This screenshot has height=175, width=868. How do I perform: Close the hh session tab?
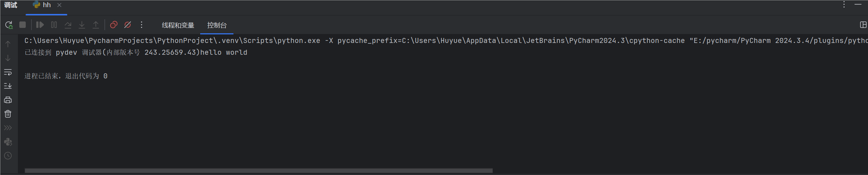coord(59,5)
